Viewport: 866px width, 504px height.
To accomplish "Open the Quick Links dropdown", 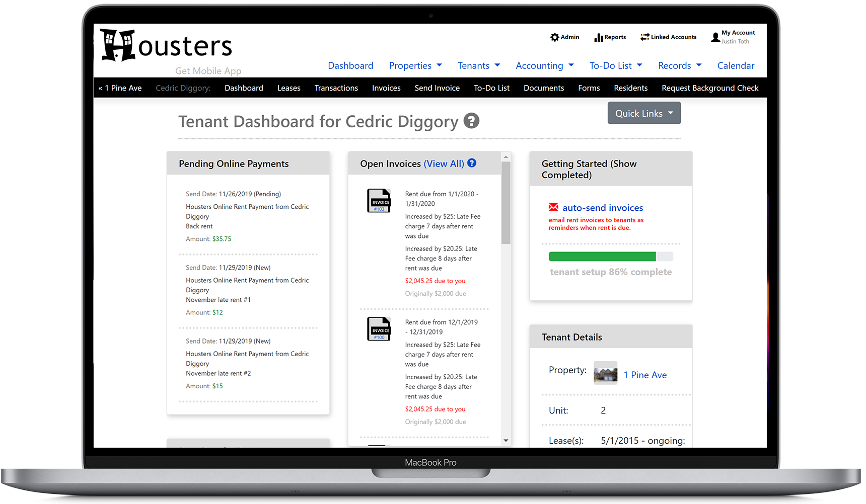I will click(643, 113).
